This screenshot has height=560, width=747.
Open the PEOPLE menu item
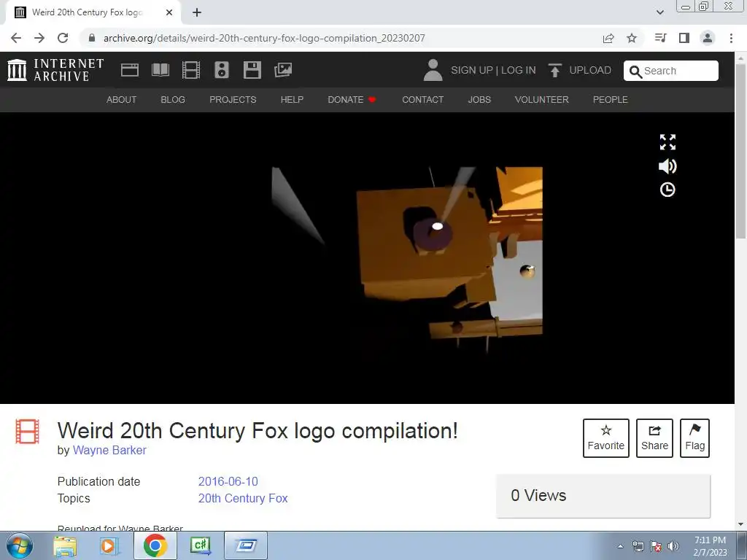point(611,99)
